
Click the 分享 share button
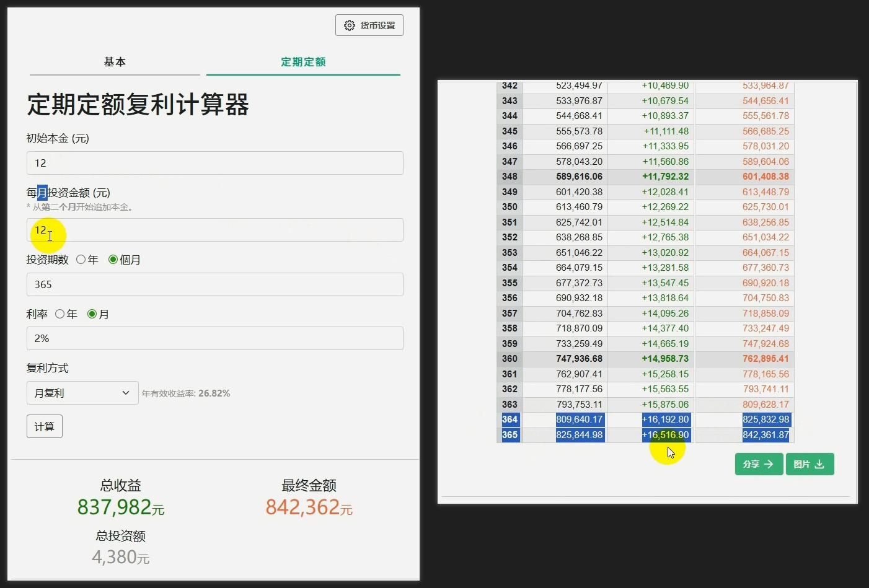click(x=759, y=464)
